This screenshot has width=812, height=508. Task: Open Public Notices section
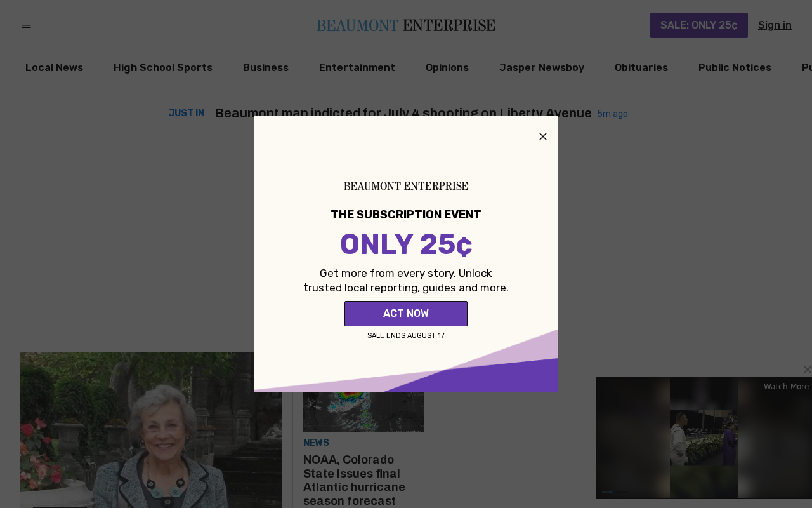point(735,68)
